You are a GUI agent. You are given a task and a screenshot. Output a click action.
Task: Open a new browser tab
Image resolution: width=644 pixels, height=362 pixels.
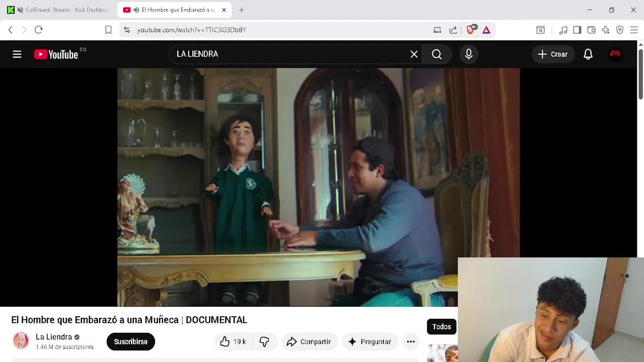242,10
